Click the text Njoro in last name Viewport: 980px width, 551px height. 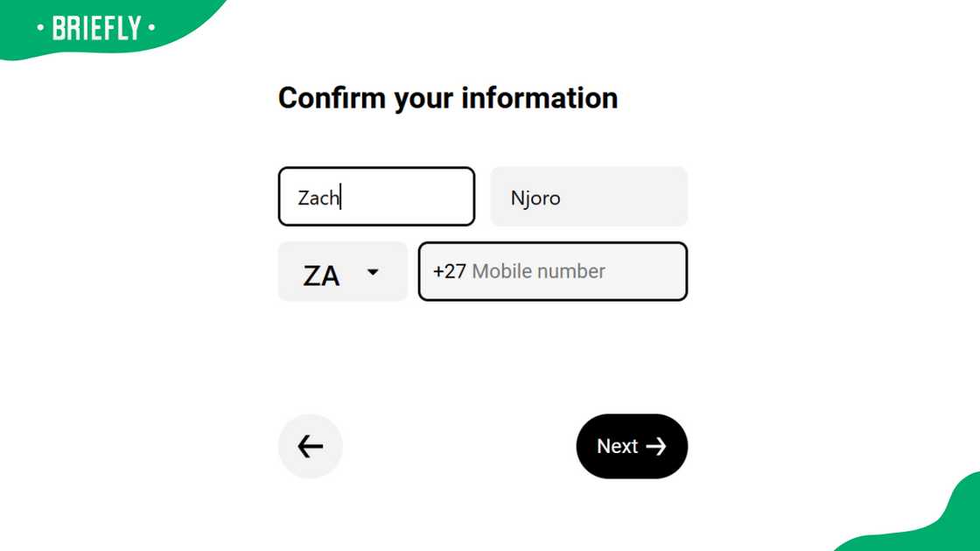coord(535,198)
